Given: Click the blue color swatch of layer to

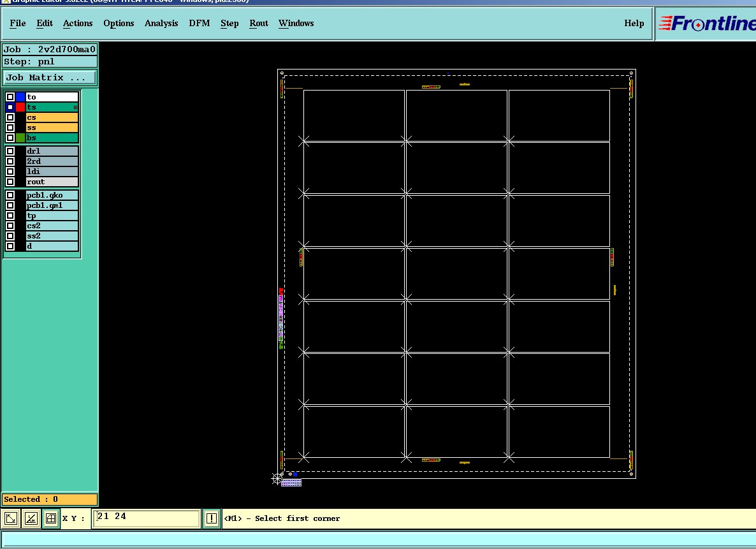Looking at the screenshot, I should pyautogui.click(x=20, y=97).
